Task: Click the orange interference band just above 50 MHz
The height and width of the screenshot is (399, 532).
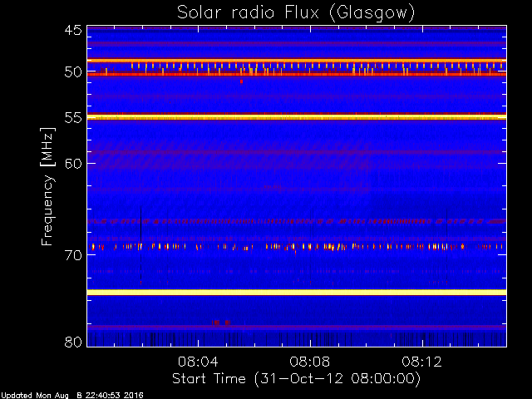Action: (297, 61)
